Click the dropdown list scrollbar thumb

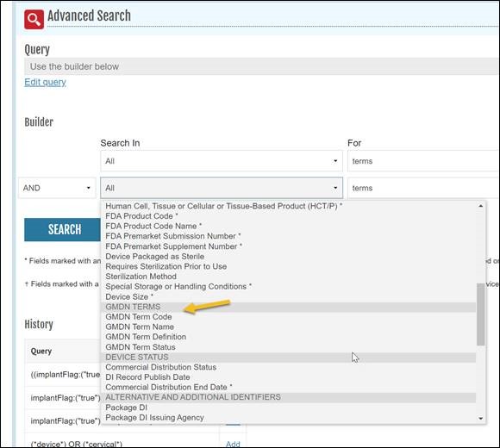pos(480,314)
